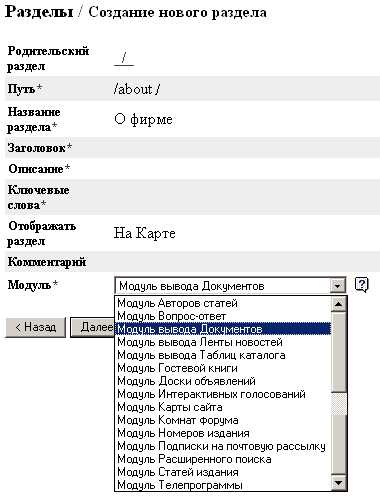Select highlighted Модуль вывода Документов option
Viewport: 380px width, 503px height.
tap(223, 329)
